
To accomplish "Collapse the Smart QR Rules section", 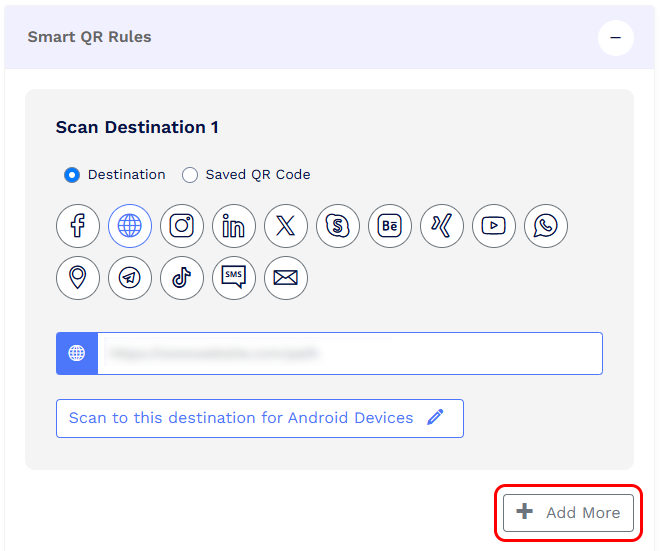I will pos(615,38).
